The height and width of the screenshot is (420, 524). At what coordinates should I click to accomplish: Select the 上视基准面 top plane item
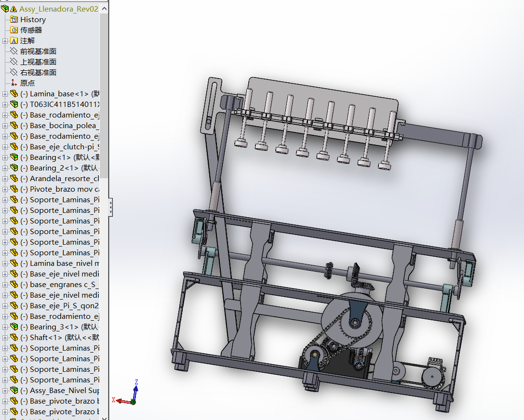[x=38, y=62]
